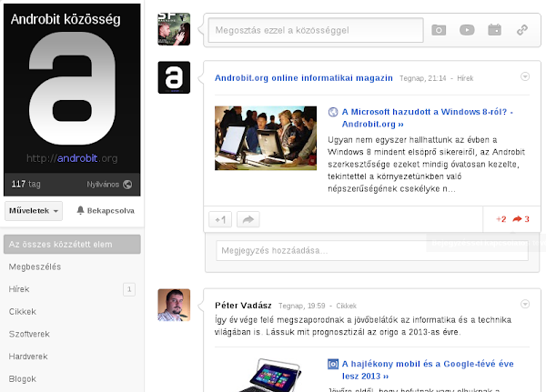This screenshot has height=392, width=546.
Task: Select the Cikkek category in the sidebar
Action: click(22, 312)
